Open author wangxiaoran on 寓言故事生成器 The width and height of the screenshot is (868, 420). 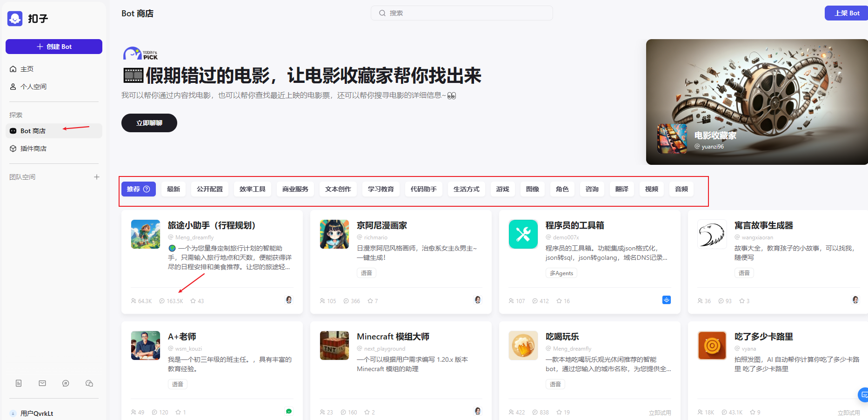click(757, 237)
